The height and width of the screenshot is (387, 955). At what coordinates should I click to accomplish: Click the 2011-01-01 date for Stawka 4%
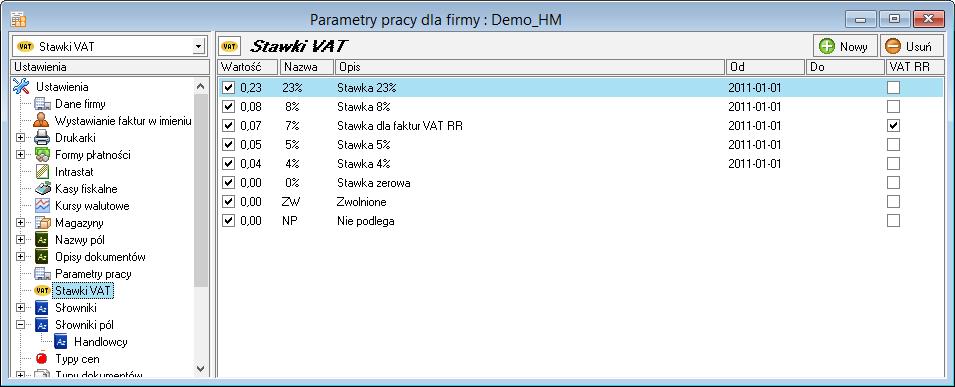tap(755, 163)
